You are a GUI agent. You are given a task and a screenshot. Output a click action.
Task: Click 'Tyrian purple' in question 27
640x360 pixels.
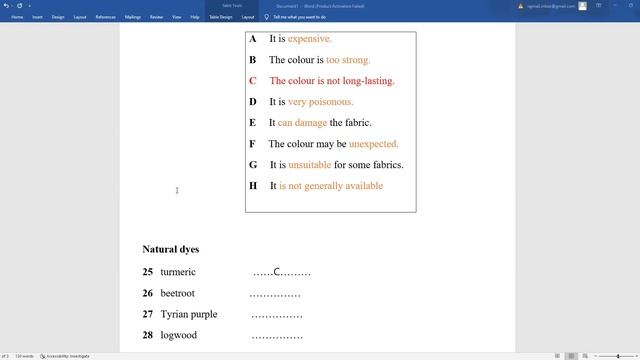point(189,314)
